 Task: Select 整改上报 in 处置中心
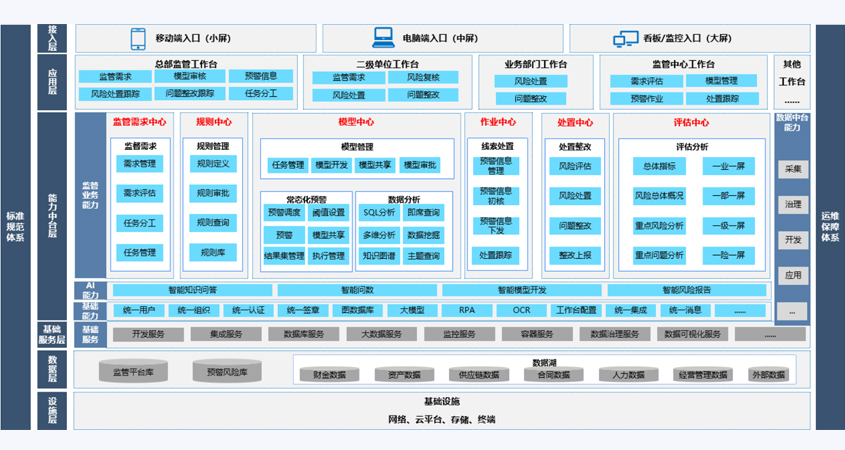pos(574,255)
